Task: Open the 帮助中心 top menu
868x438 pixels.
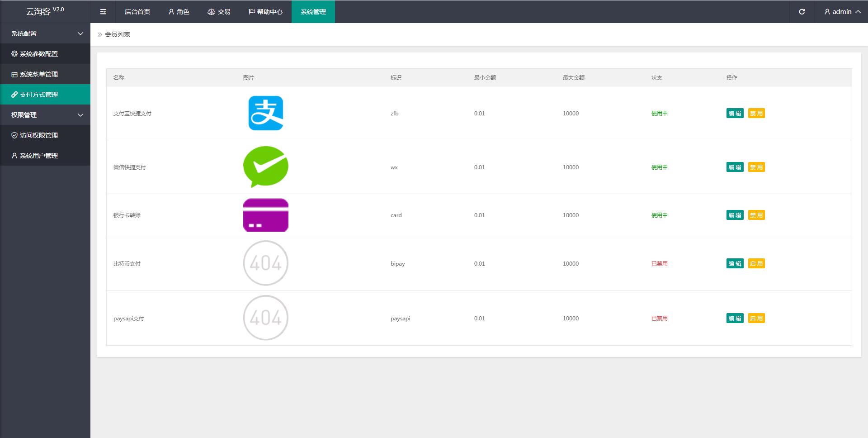Action: 265,12
